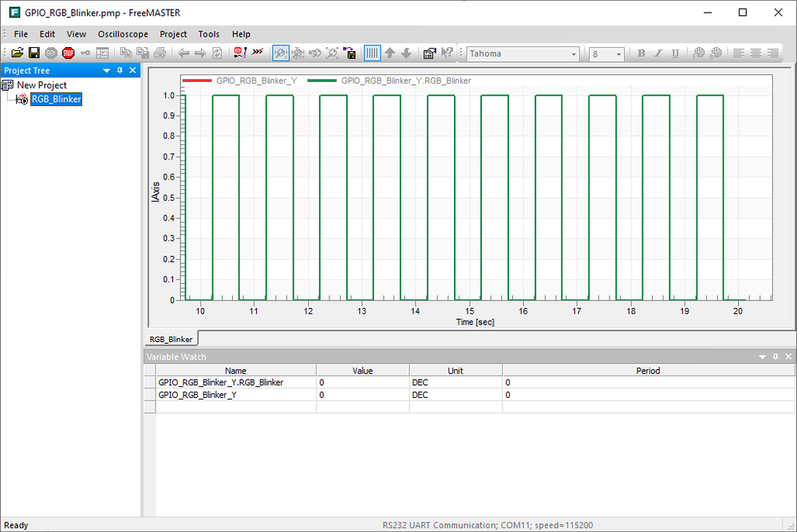
Task: Toggle the highlighted X-axis zoom mode icon
Action: (x=281, y=53)
